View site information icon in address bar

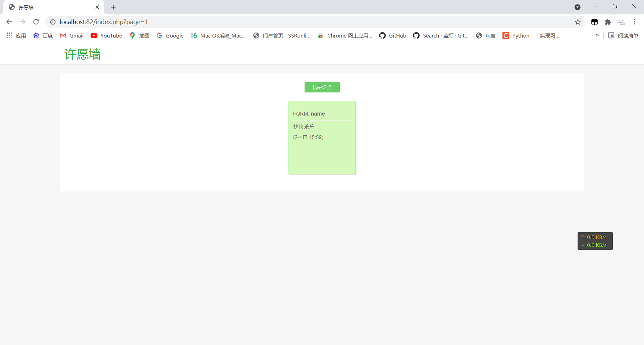[53, 22]
